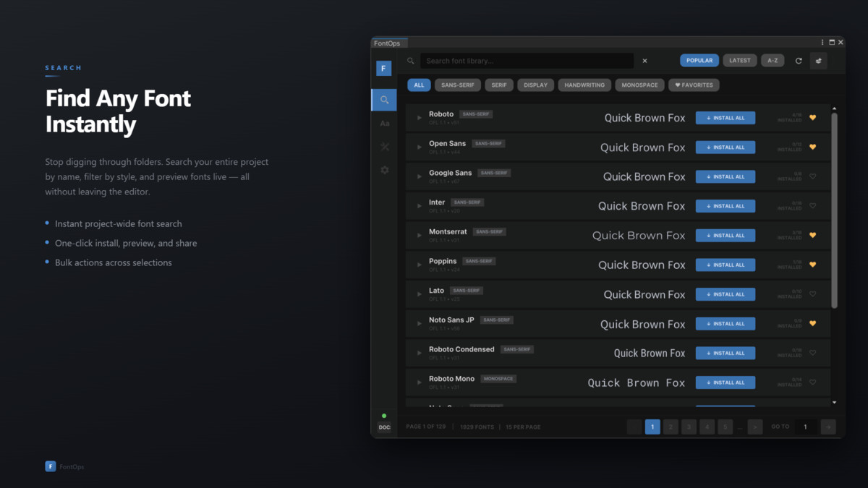This screenshot has width=868, height=488.
Task: Install all Lato styles
Action: coord(726,294)
